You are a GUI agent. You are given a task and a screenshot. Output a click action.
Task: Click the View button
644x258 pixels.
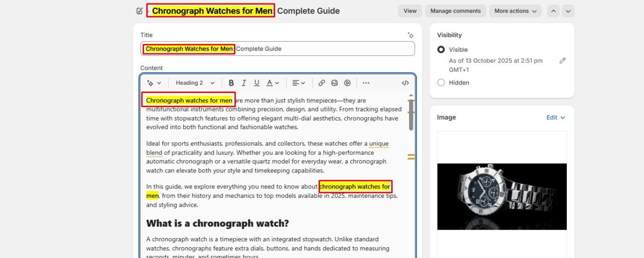[409, 11]
